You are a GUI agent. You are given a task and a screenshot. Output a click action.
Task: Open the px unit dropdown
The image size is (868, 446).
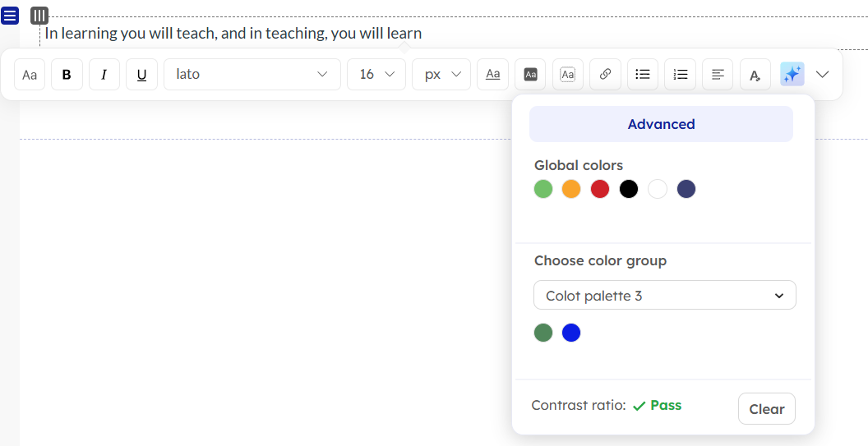(441, 74)
